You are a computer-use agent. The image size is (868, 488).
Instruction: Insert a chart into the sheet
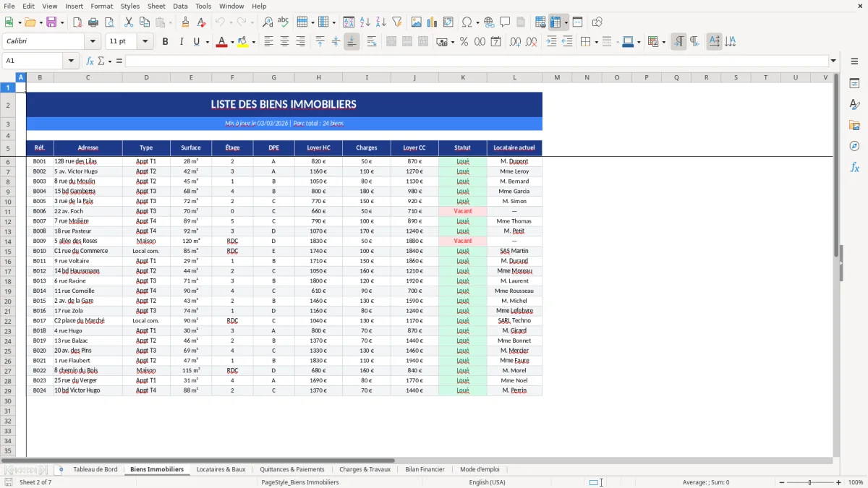[432, 22]
